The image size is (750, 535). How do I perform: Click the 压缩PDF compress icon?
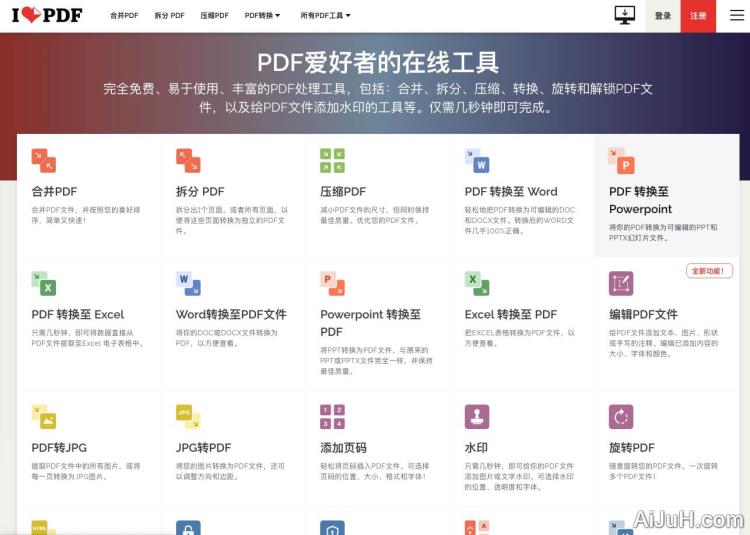pyautogui.click(x=332, y=161)
